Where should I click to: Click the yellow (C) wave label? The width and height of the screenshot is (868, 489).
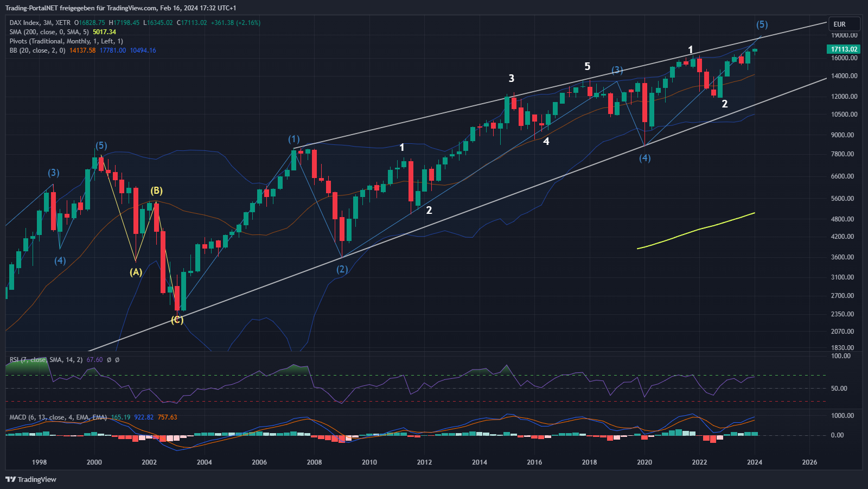coord(177,320)
